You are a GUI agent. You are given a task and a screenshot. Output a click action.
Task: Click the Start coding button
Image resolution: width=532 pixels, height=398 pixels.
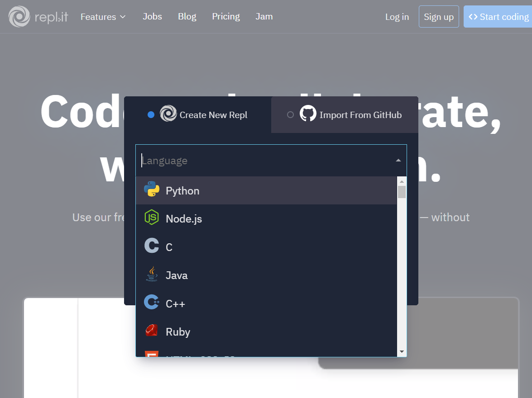(498, 17)
